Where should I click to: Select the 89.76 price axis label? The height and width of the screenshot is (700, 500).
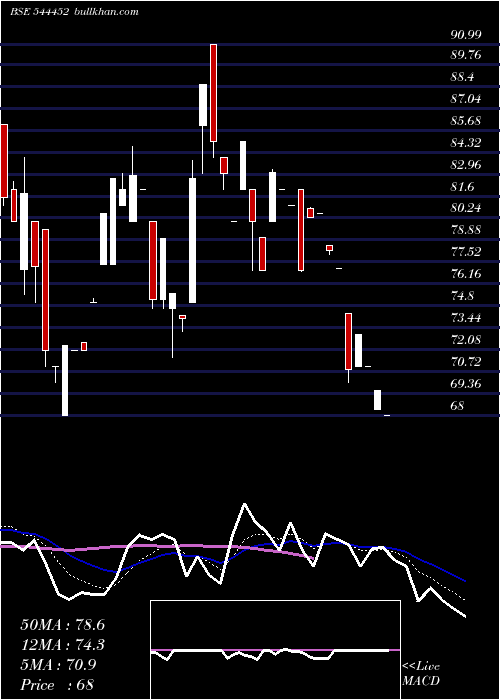click(x=466, y=55)
